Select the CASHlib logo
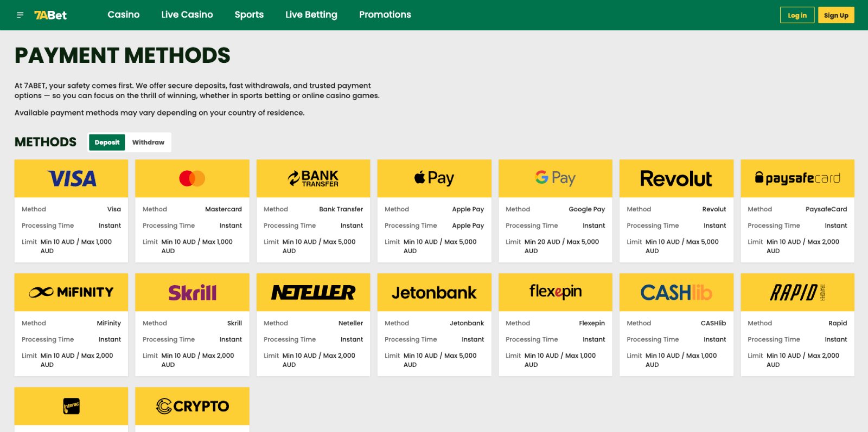868x432 pixels. tap(676, 292)
